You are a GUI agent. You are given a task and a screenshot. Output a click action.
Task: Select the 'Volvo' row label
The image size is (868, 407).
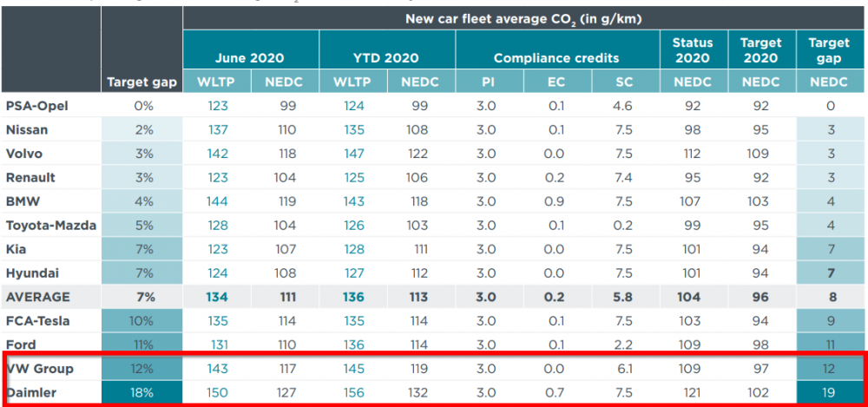point(23,154)
